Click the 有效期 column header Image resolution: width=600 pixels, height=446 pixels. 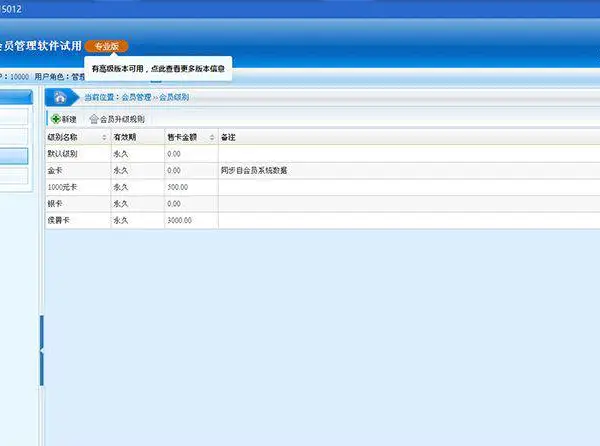137,137
